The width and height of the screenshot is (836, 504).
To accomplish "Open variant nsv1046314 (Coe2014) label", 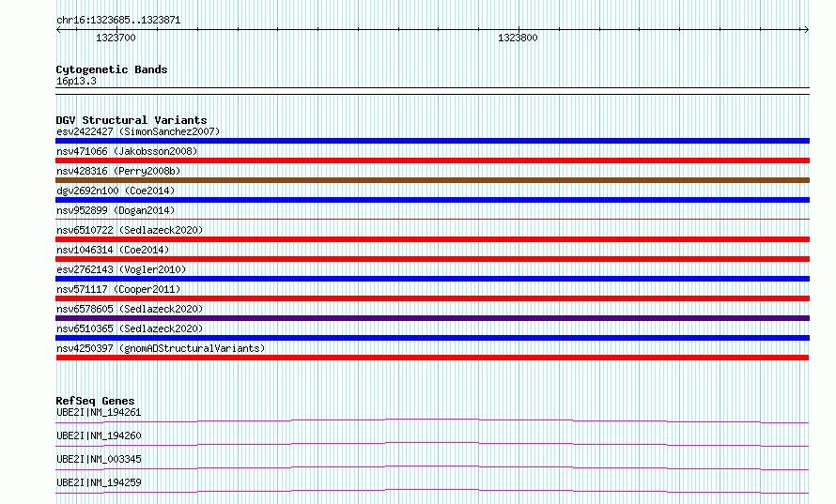I will click(x=113, y=250).
